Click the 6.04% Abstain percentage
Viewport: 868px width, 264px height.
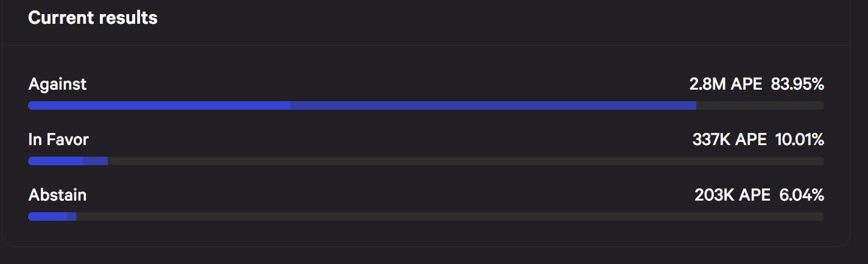pyautogui.click(x=802, y=195)
